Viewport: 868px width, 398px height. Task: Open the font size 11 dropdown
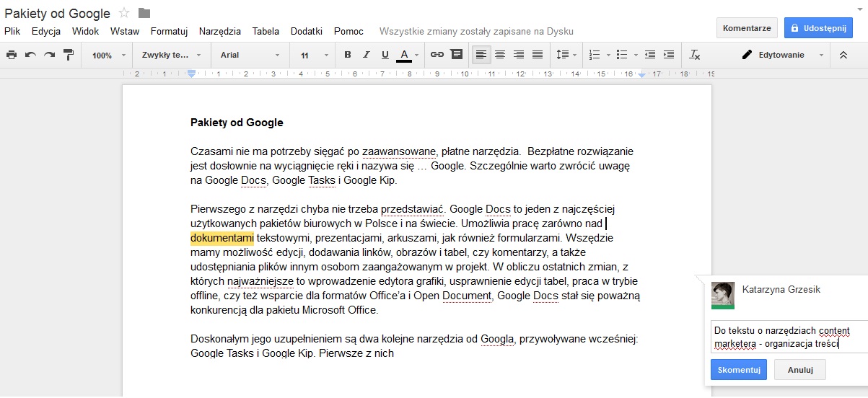314,55
